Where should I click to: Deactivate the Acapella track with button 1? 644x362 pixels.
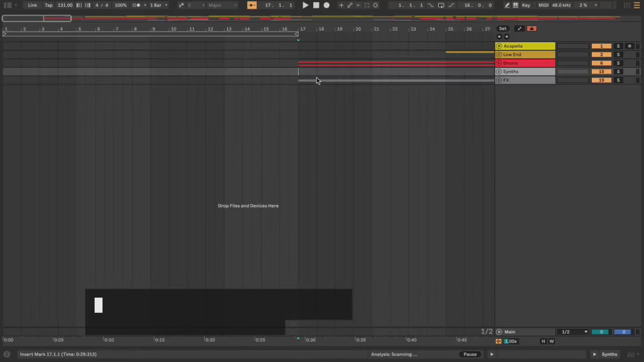tap(601, 46)
